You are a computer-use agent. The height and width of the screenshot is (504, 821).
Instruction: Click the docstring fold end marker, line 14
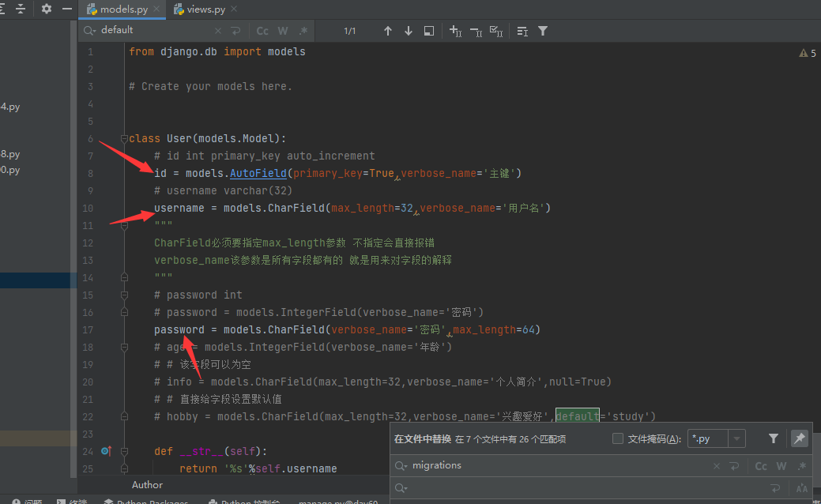click(124, 277)
